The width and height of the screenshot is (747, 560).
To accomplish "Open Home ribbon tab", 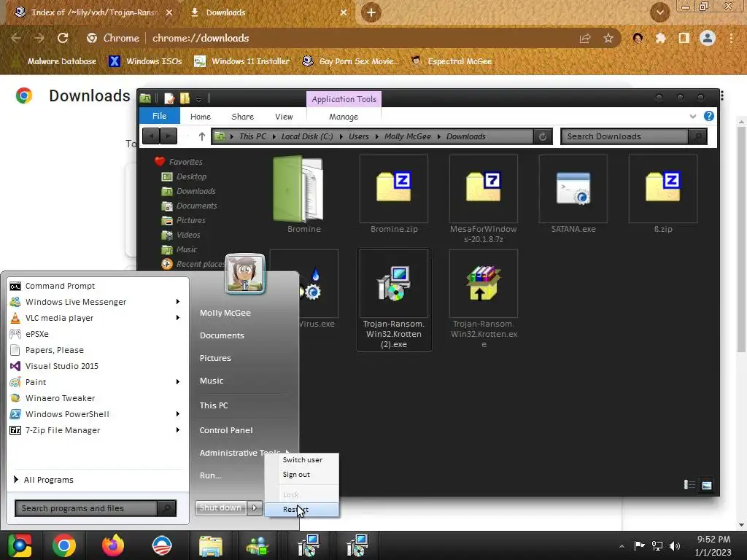I will pos(201,117).
